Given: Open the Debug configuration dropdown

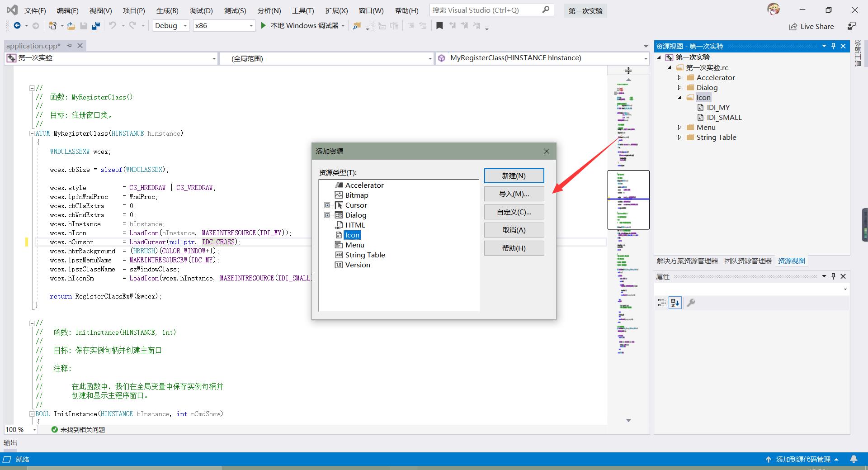Looking at the screenshot, I should click(171, 26).
